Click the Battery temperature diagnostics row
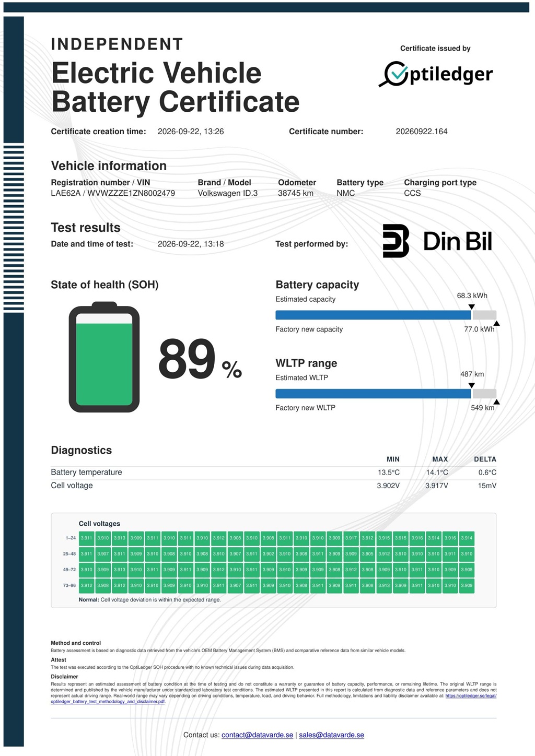Screen dimensions: 535x756 [x=273, y=473]
